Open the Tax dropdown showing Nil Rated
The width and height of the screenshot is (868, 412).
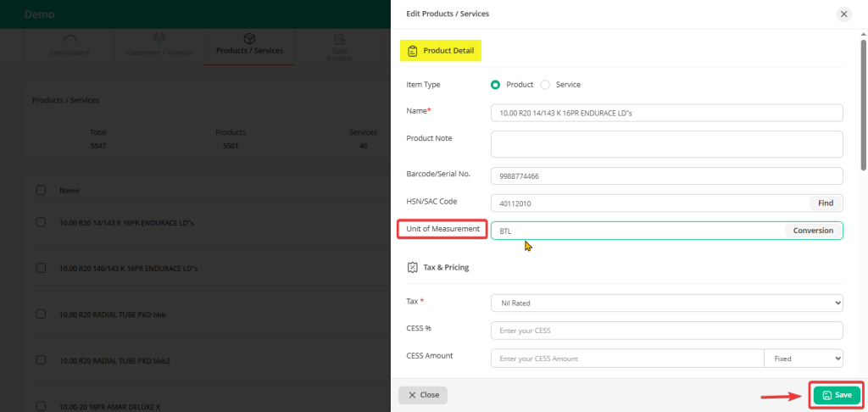click(666, 303)
